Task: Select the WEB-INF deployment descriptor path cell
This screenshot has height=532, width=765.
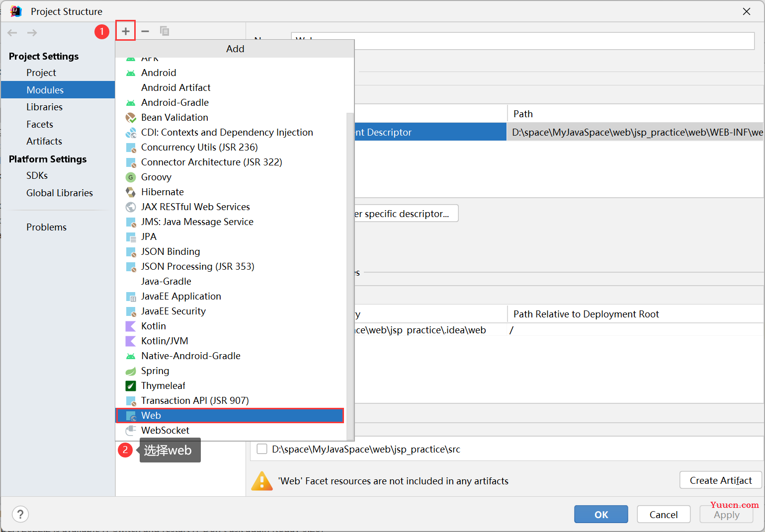Action: [635, 132]
